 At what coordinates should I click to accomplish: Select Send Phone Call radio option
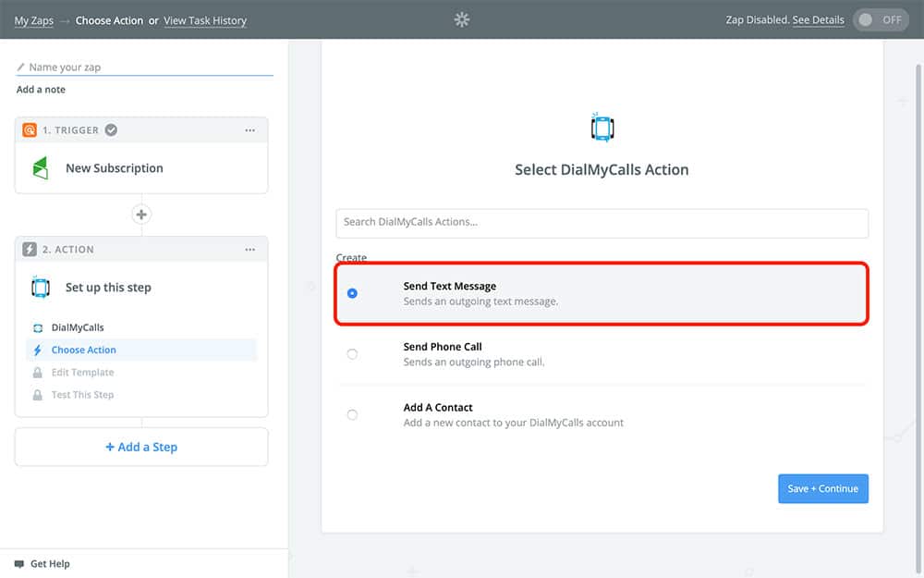point(352,353)
